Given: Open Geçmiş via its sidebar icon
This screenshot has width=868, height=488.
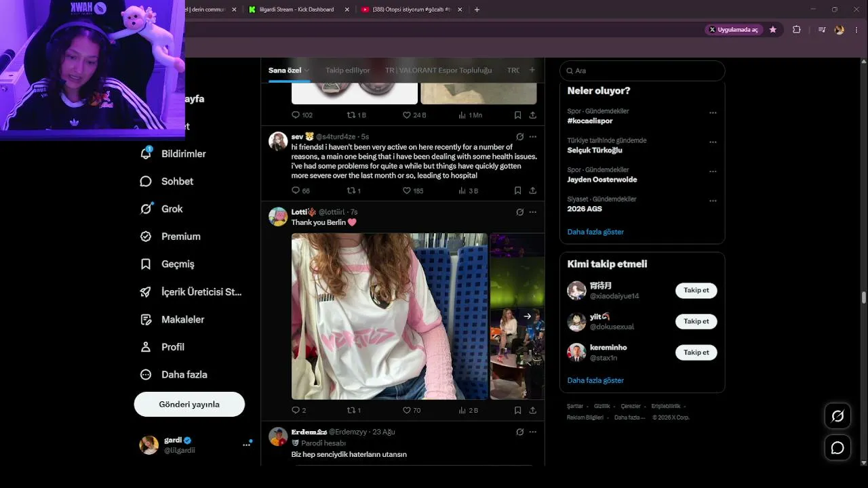Looking at the screenshot, I should pos(146,264).
